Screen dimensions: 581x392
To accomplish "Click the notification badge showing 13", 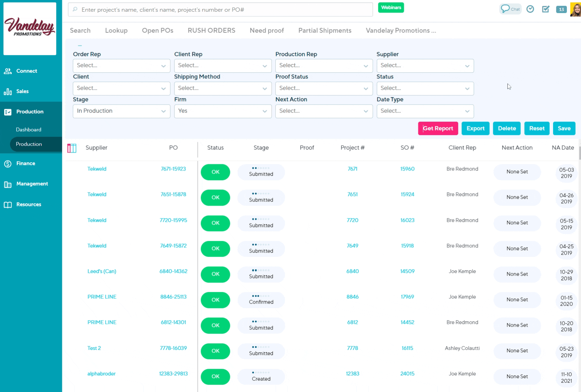I will (x=561, y=9).
